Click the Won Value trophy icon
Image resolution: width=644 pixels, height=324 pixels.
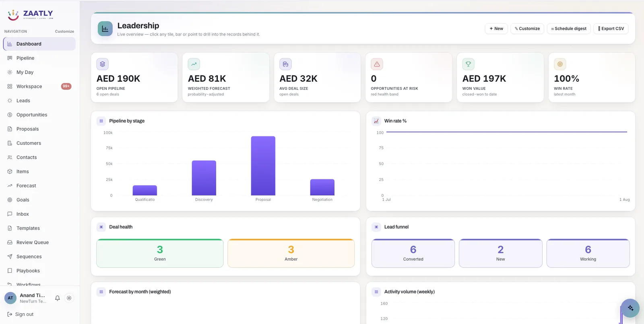[469, 64]
